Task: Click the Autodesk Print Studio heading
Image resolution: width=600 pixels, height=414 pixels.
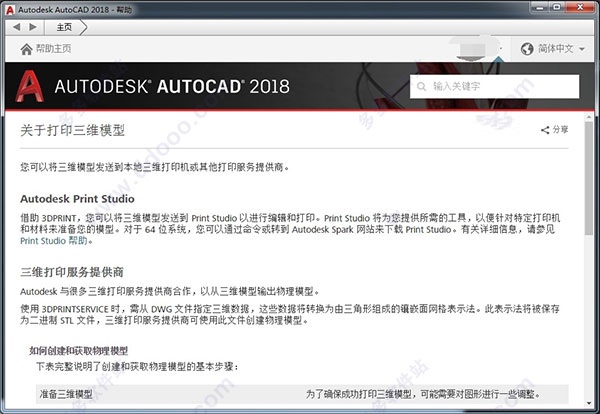Action: tap(77, 199)
